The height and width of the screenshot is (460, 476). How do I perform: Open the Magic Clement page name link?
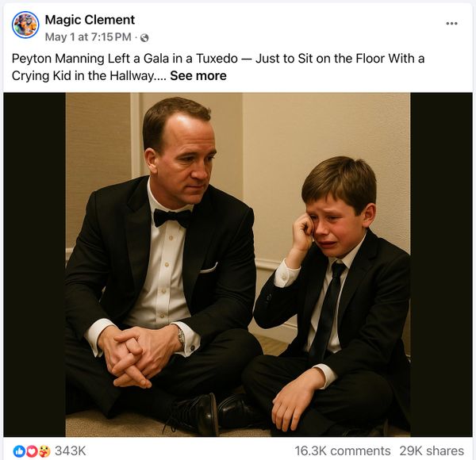coord(90,20)
